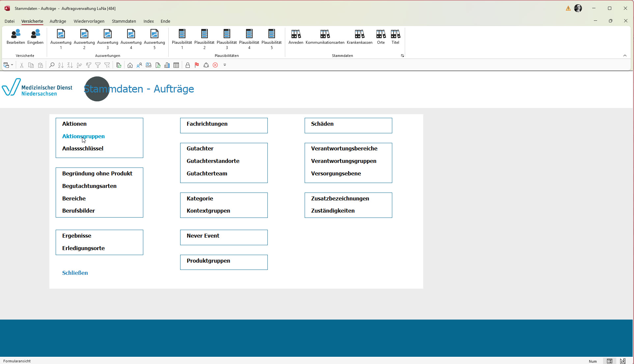
Task: Open the Stammdaten group dialog launcher
Action: click(402, 56)
